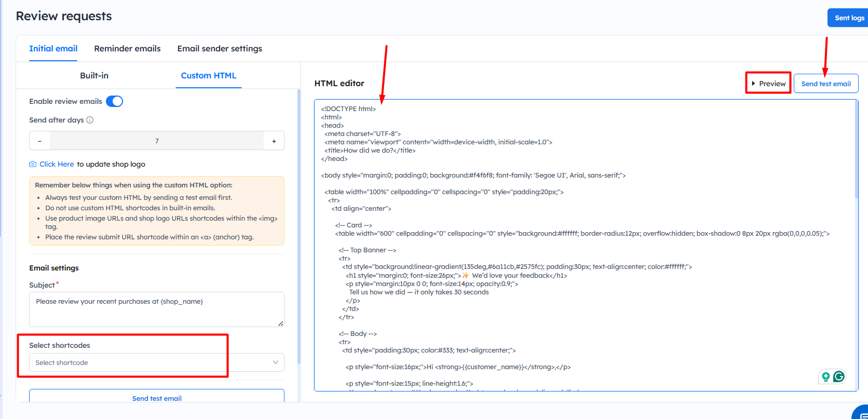Toggle the Enable review emails switch
Image resolution: width=868 pixels, height=419 pixels.
pyautogui.click(x=114, y=101)
